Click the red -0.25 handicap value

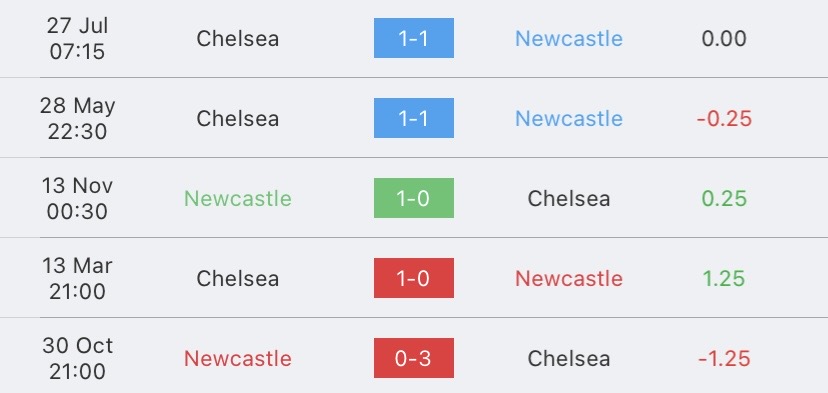coord(724,118)
